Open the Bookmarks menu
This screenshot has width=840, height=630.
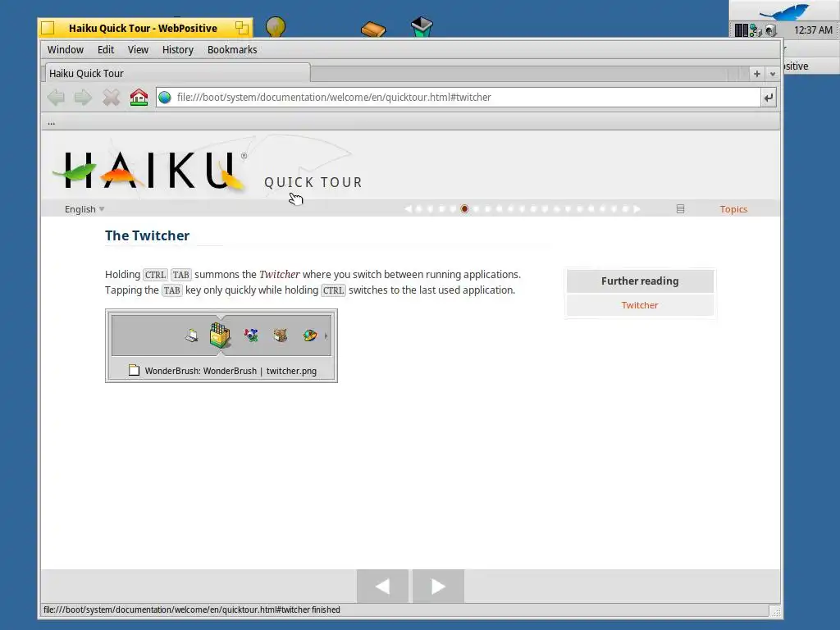pyautogui.click(x=232, y=50)
